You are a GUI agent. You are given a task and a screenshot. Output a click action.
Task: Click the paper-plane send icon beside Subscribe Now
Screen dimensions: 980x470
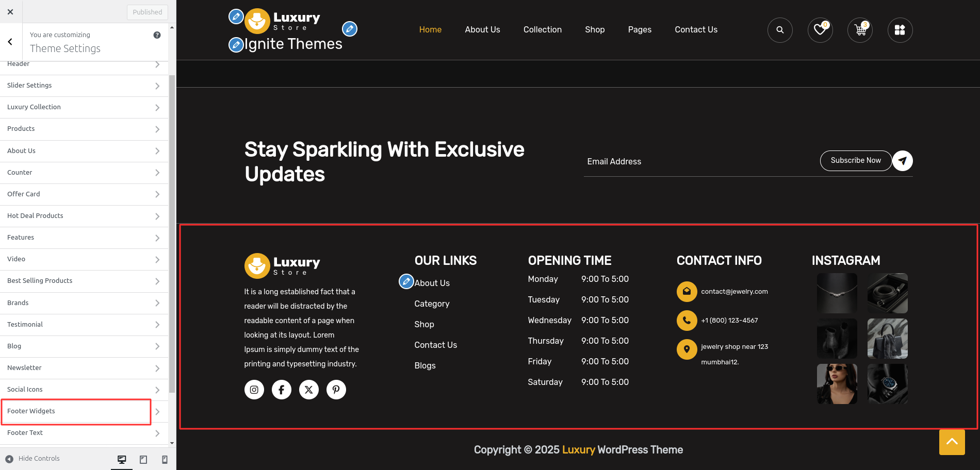[902, 161]
